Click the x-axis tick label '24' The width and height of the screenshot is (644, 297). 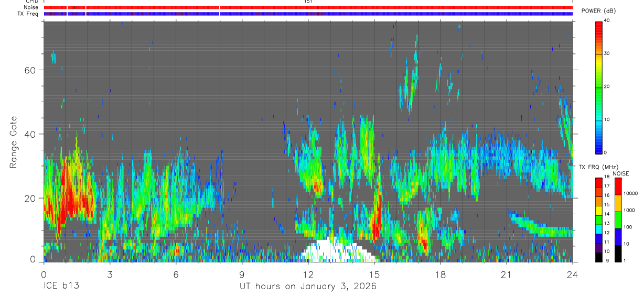[573, 274]
